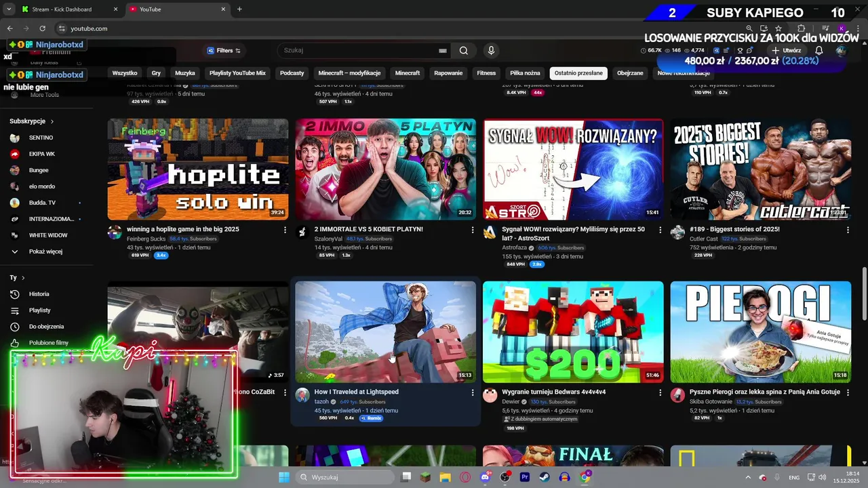Click the Windows taskbar search box

[346, 477]
